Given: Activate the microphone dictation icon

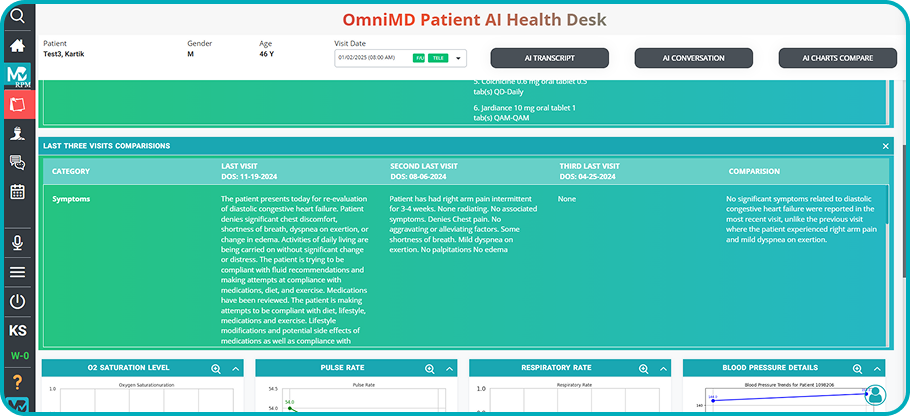Looking at the screenshot, I should tap(18, 243).
